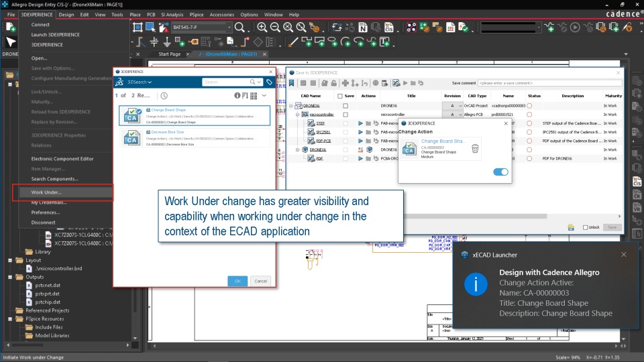
Task: Tick the Save column header checkbox
Action: [339, 96]
